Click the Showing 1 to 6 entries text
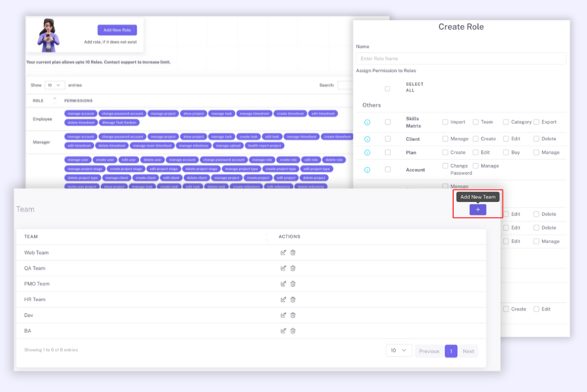 [51, 350]
